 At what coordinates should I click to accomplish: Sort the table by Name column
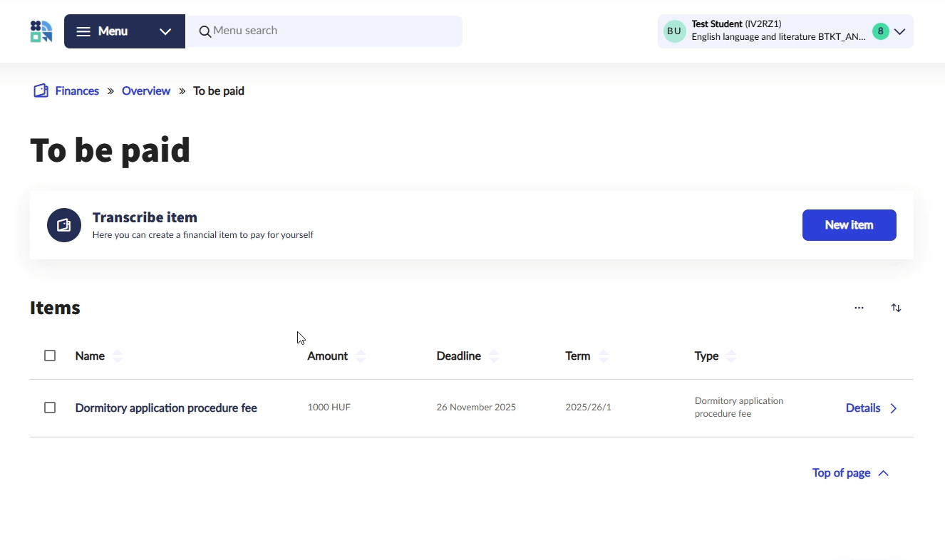coord(118,356)
